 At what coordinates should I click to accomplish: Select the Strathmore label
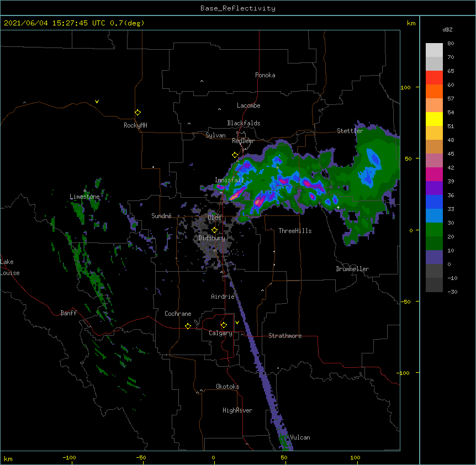pyautogui.click(x=285, y=336)
